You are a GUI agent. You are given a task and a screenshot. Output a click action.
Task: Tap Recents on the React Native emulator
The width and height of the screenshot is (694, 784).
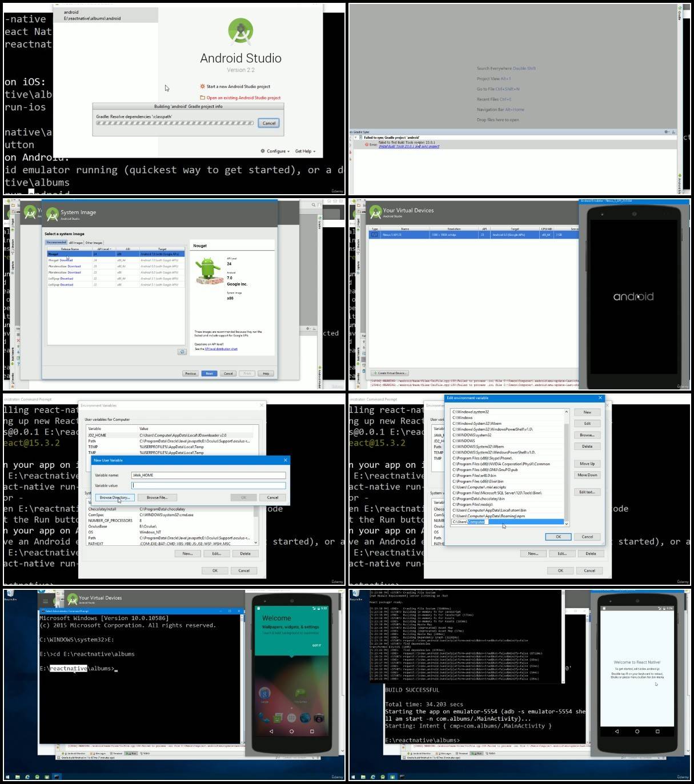(x=657, y=731)
